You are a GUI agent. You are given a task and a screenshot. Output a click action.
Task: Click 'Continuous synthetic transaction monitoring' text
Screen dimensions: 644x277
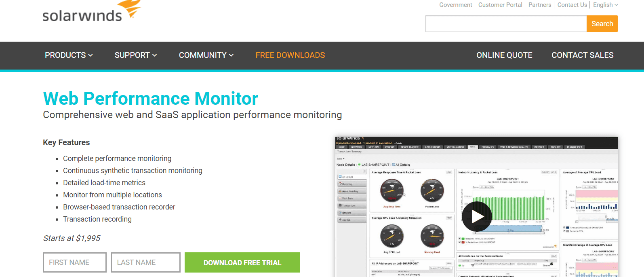[x=133, y=171]
